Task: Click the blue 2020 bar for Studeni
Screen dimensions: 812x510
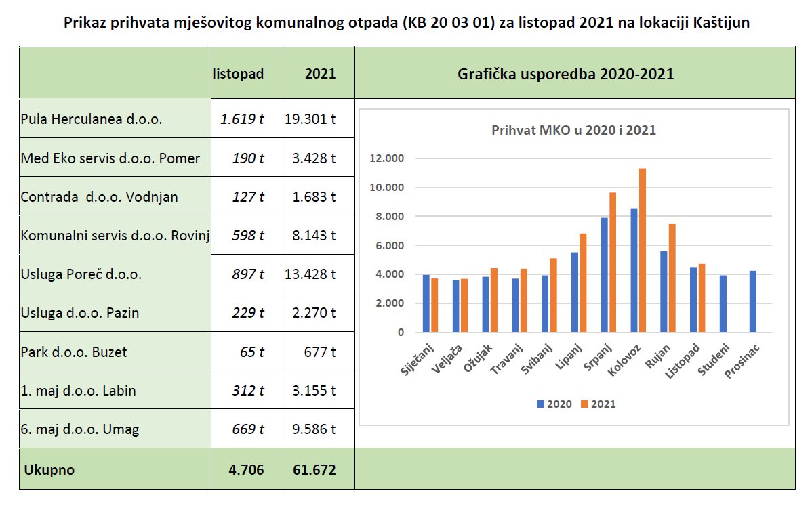Action: pos(723,303)
